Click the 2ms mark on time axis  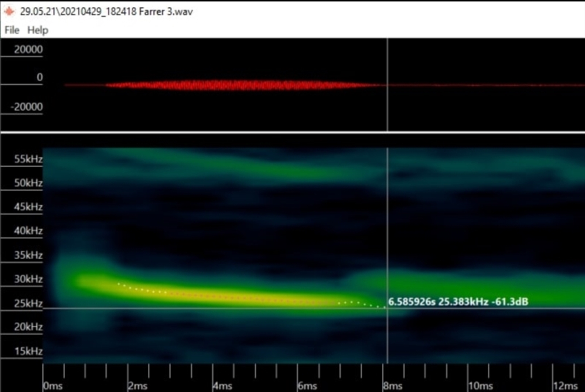click(137, 386)
